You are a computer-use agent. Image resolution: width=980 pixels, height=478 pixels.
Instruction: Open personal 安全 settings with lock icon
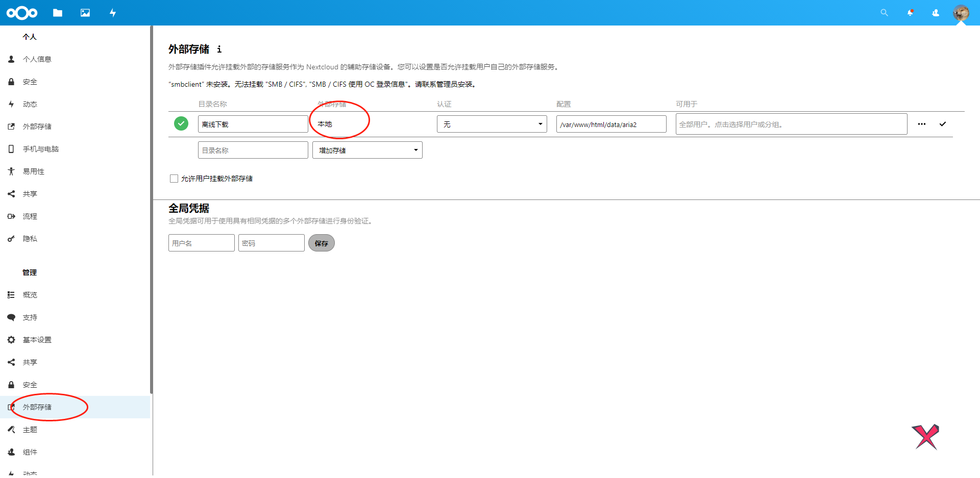pos(75,82)
